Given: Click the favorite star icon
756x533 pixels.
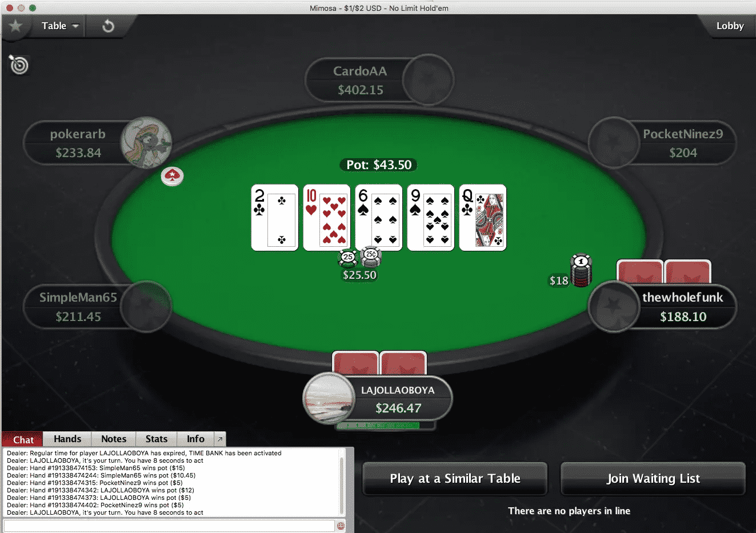Looking at the screenshot, I should click(x=15, y=26).
